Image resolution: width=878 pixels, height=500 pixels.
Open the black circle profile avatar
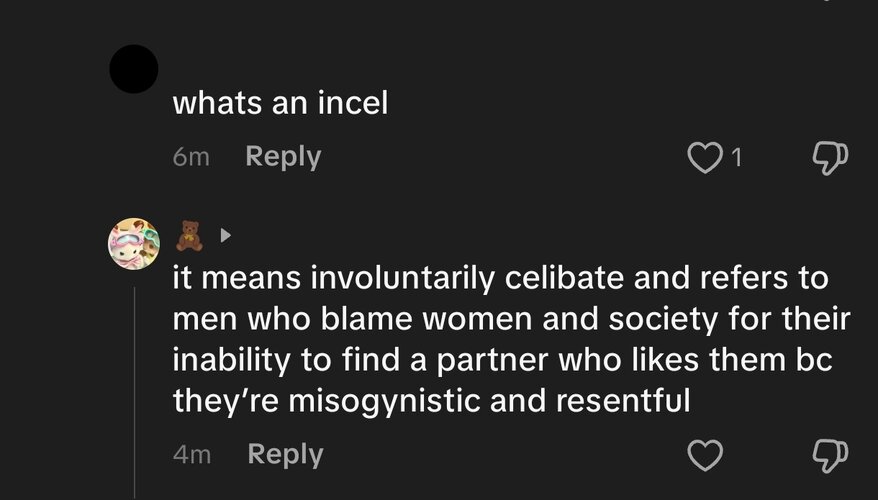coord(133,69)
